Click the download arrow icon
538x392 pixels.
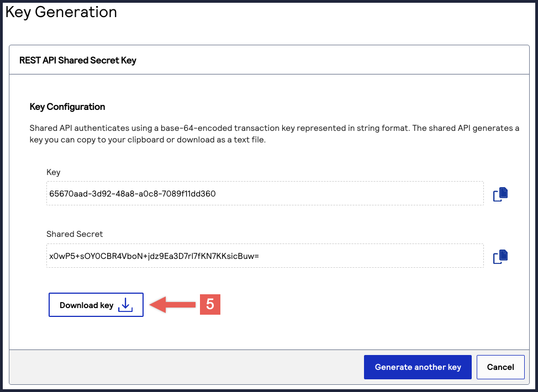[126, 305]
